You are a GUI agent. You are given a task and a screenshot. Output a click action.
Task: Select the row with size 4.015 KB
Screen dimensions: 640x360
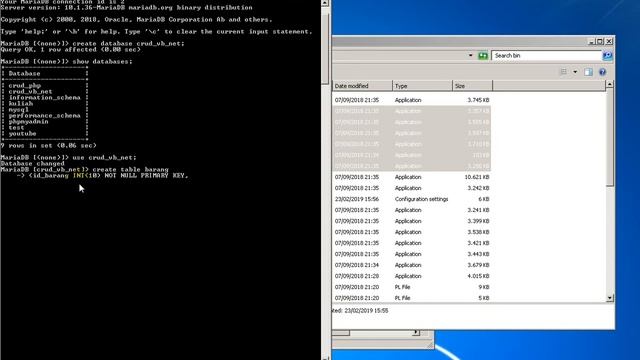(412, 276)
